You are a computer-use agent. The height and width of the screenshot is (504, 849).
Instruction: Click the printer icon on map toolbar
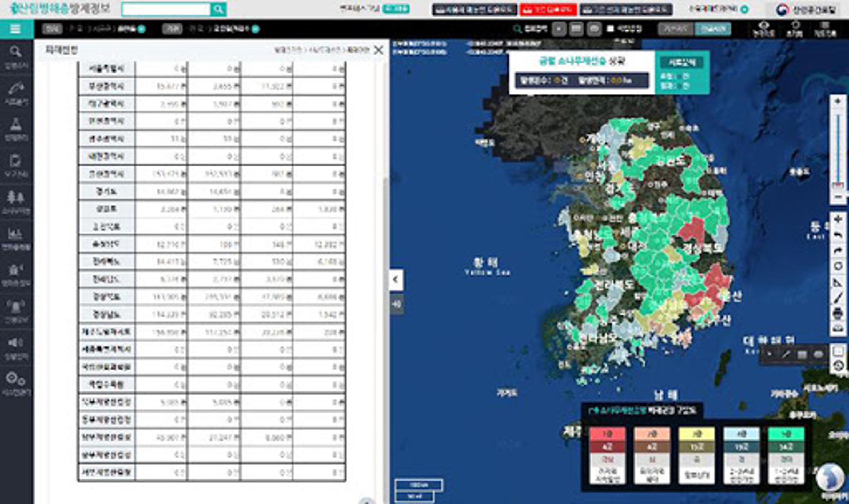[838, 314]
